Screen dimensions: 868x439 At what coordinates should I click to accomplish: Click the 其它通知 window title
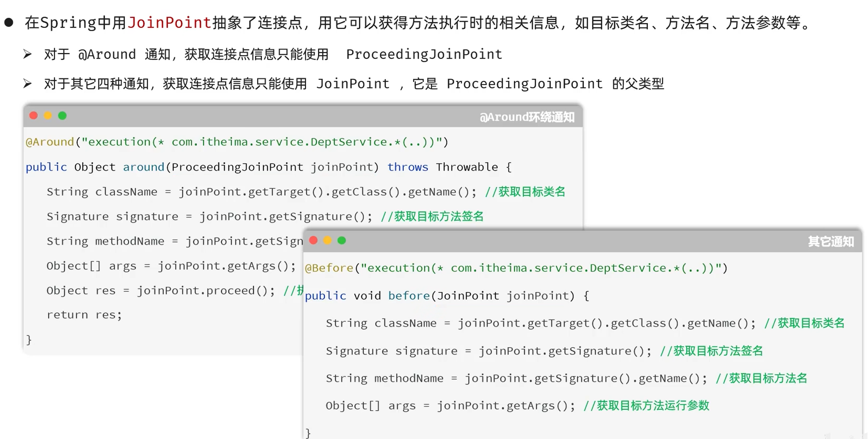point(831,241)
